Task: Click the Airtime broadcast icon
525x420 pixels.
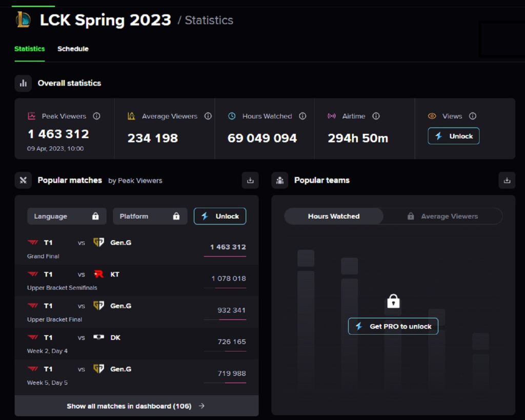Action: coord(332,116)
